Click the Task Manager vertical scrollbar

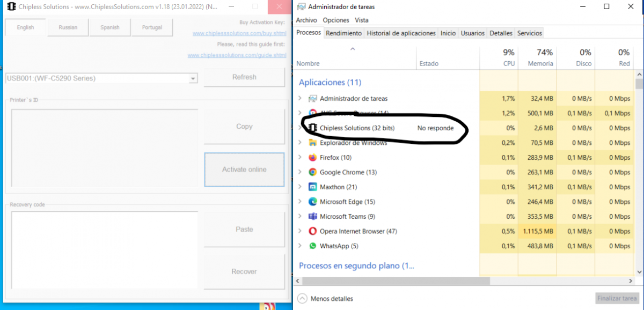tap(639, 84)
